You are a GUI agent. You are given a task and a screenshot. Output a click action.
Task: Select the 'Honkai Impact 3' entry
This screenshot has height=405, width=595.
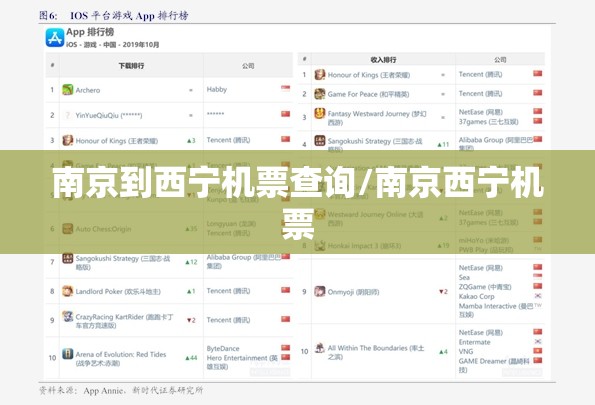click(x=364, y=246)
